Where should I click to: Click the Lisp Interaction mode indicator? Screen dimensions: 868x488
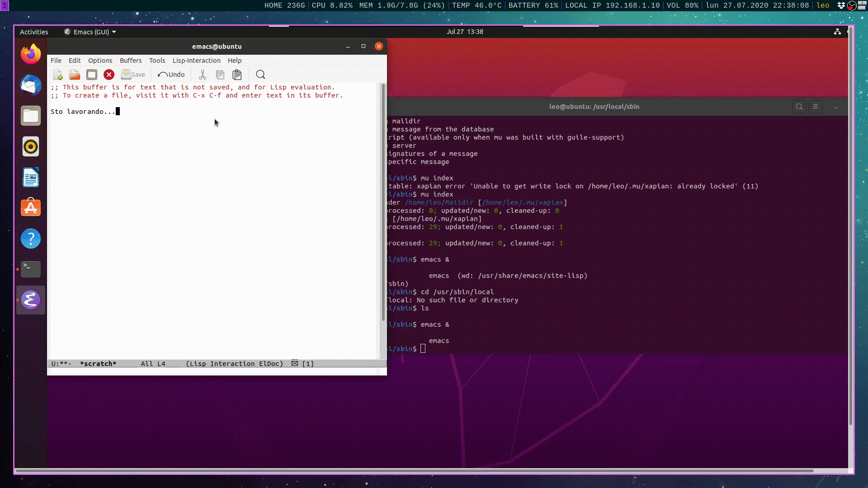pos(222,364)
